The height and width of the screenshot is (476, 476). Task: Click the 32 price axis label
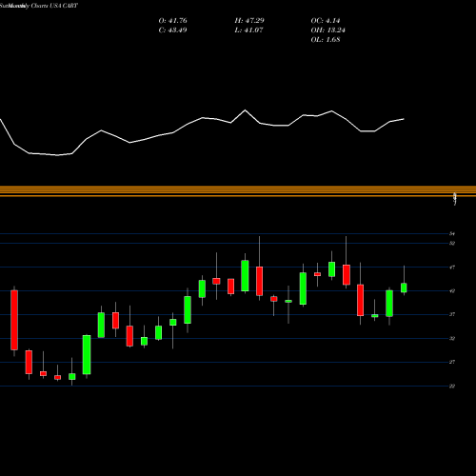[x=452, y=339]
